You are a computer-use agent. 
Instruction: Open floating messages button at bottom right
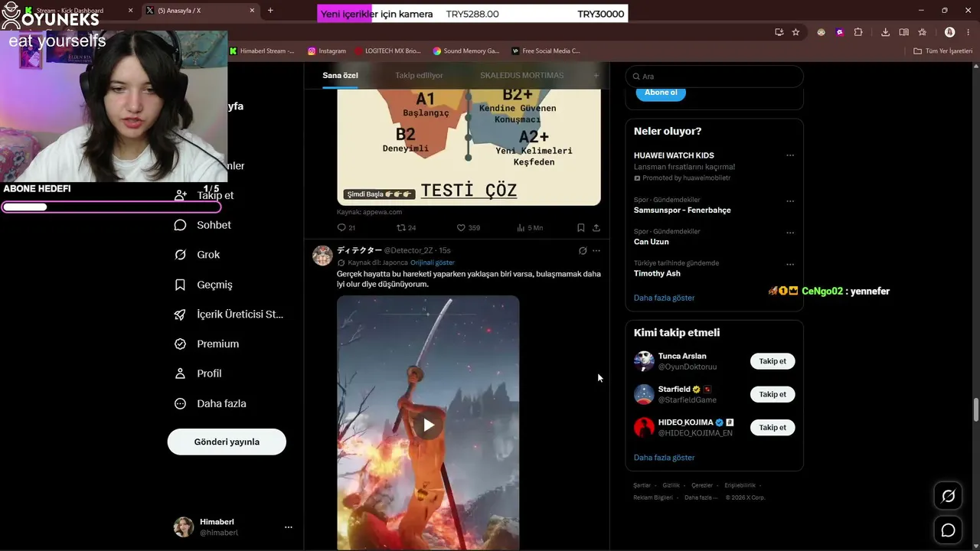[x=948, y=530]
